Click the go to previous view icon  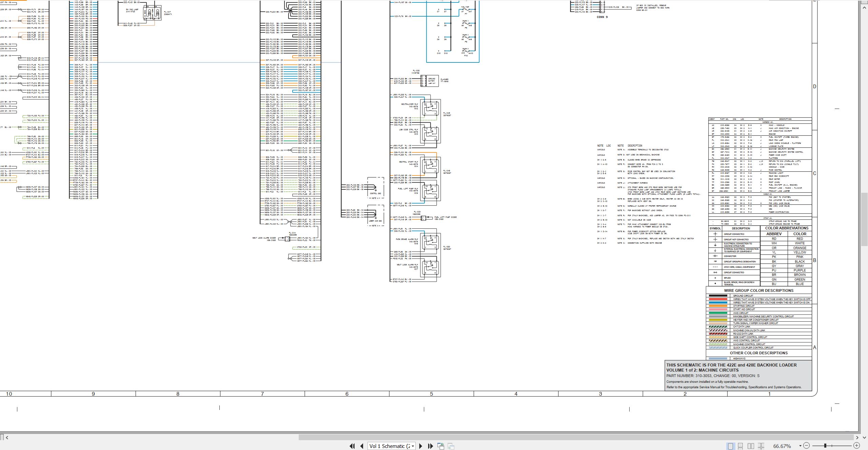point(441,446)
